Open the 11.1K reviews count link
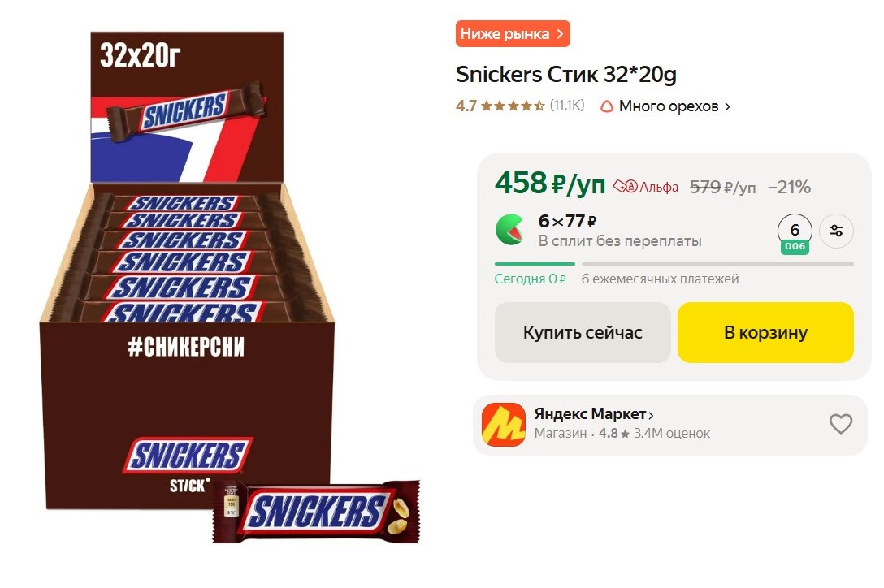This screenshot has height=588, width=884. pyautogui.click(x=567, y=106)
